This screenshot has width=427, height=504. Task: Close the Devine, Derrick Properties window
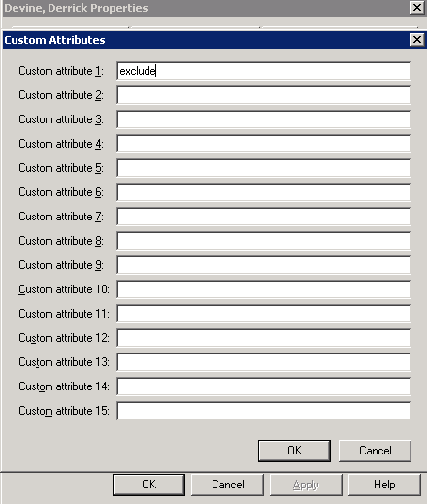(x=416, y=7)
